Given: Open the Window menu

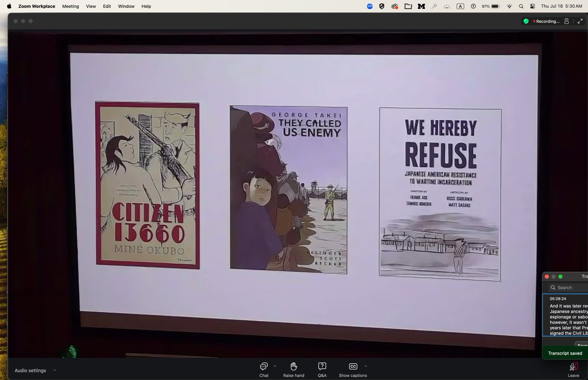Looking at the screenshot, I should [126, 6].
